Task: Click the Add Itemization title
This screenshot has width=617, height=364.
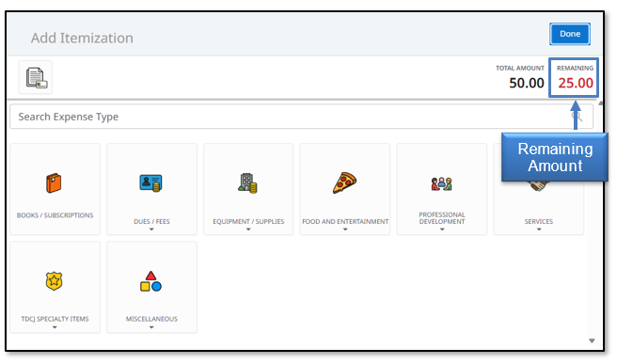Action: (x=82, y=39)
